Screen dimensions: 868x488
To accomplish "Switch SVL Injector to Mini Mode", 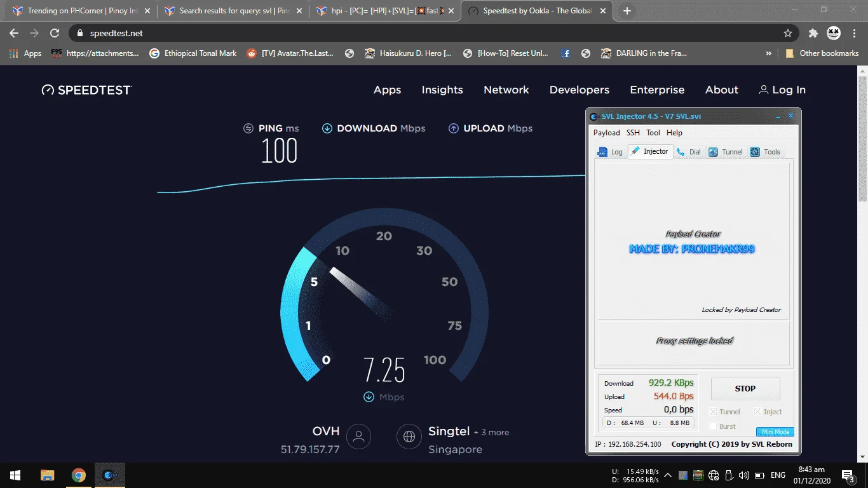I will coord(775,432).
